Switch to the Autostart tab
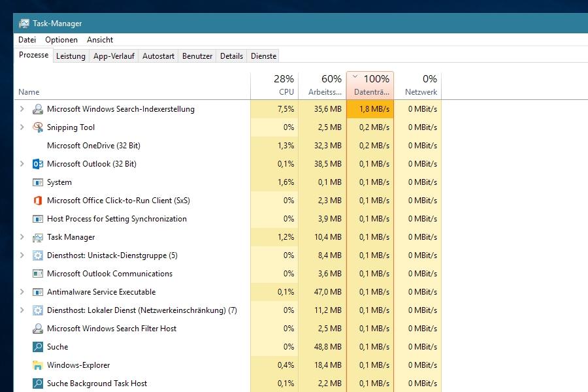588x392 pixels. (158, 56)
